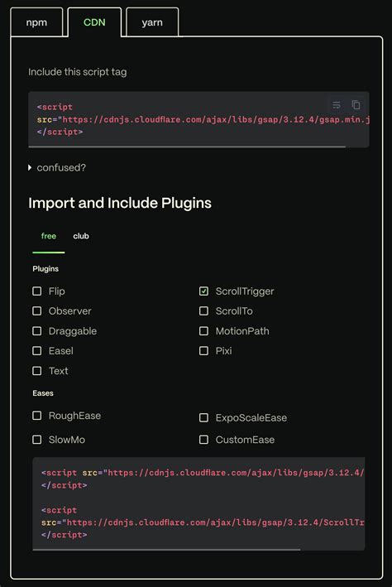Click the 'Import and Include Plugins' heading
Screen dimensions: 392x587
(x=120, y=204)
